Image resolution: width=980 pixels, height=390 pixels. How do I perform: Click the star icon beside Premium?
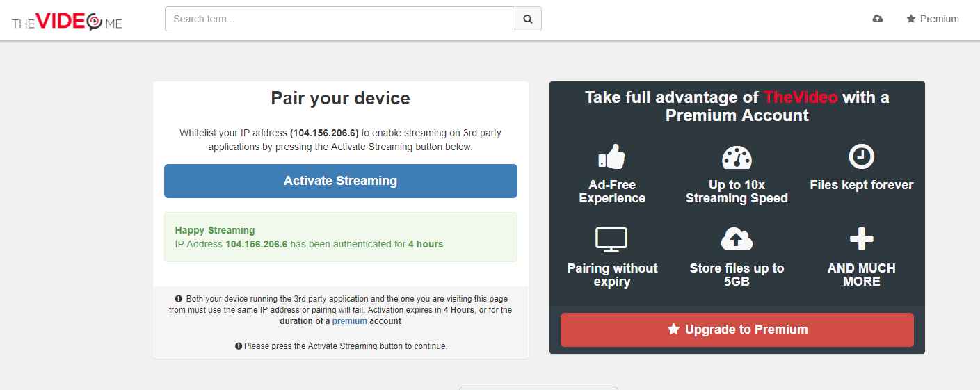(910, 19)
